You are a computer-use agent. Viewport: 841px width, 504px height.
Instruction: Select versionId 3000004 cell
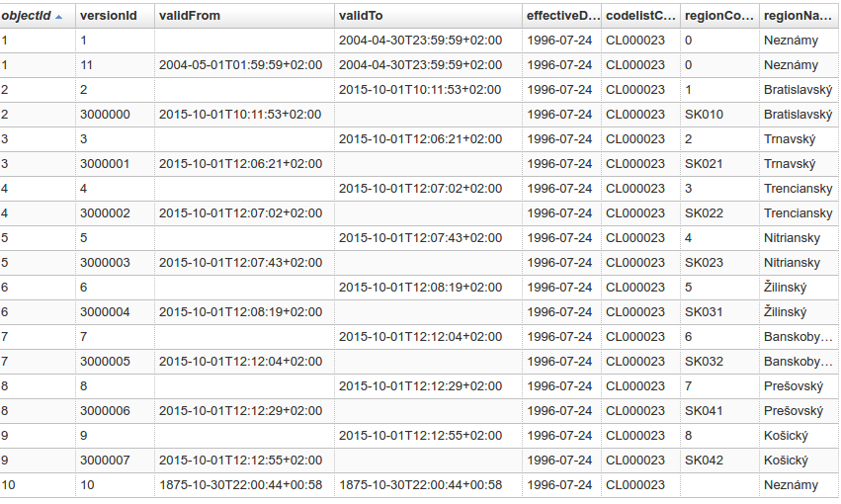[x=105, y=312]
